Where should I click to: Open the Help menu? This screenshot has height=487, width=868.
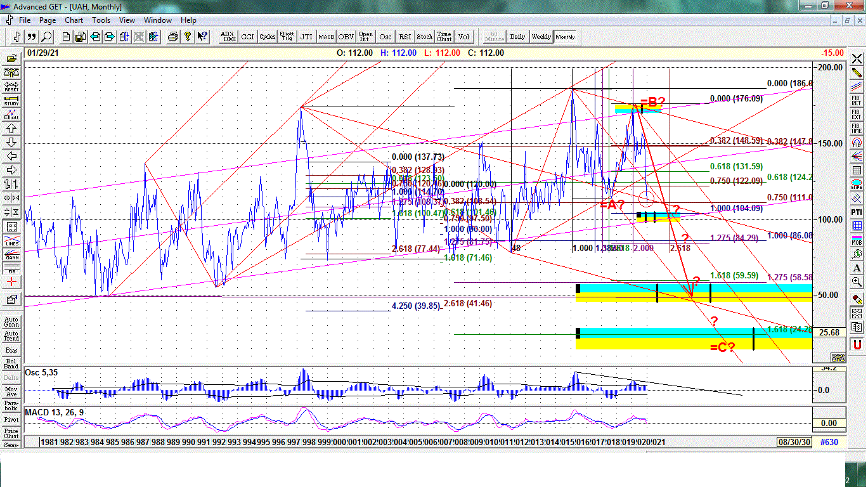point(188,20)
